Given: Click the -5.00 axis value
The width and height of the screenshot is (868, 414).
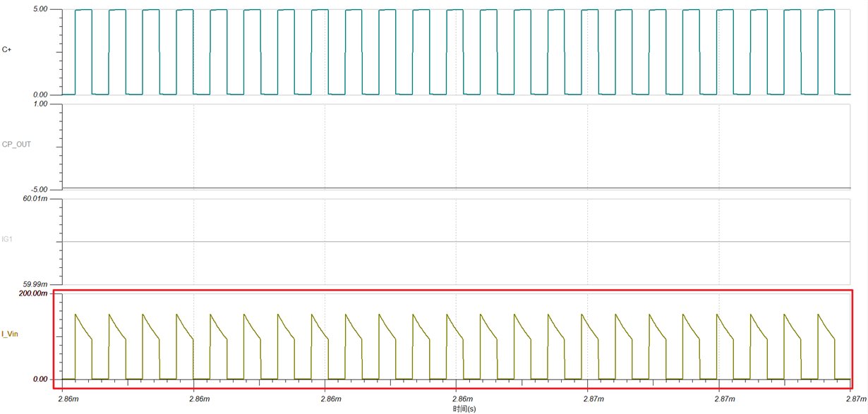Looking at the screenshot, I should [40, 189].
